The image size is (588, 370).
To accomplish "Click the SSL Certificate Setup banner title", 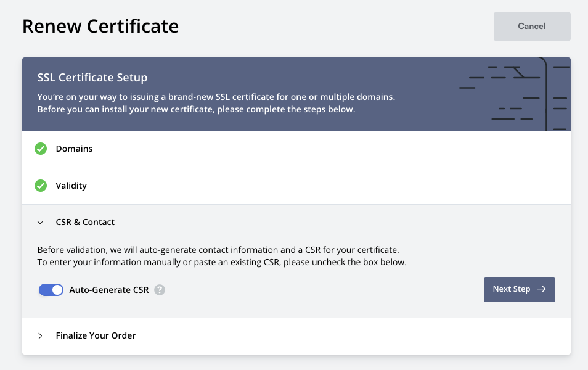I will 92,78.
